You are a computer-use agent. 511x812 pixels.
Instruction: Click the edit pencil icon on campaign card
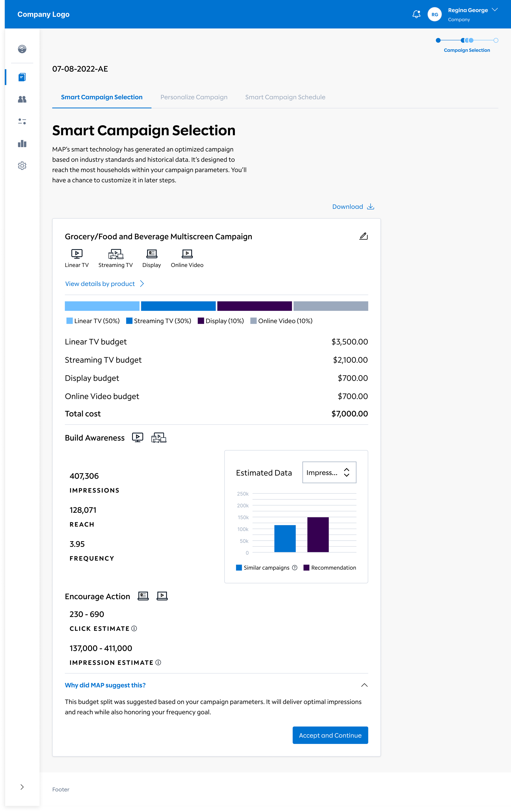click(x=363, y=236)
